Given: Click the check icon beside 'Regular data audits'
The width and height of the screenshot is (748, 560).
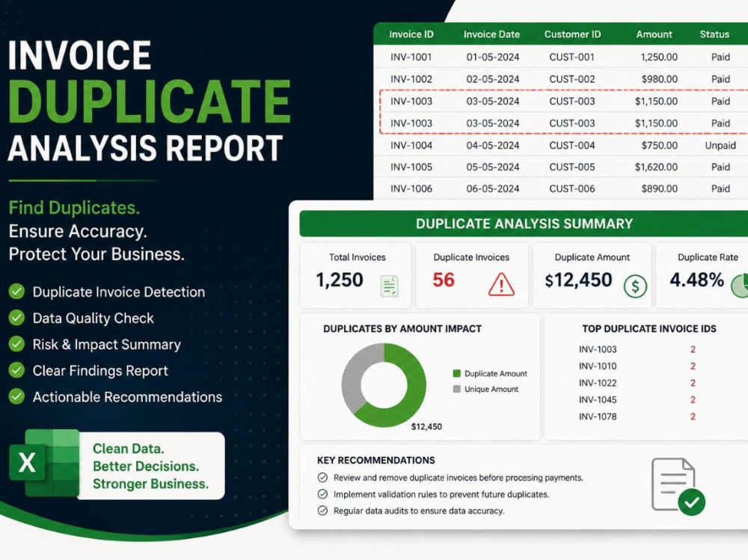Looking at the screenshot, I should coord(323,511).
